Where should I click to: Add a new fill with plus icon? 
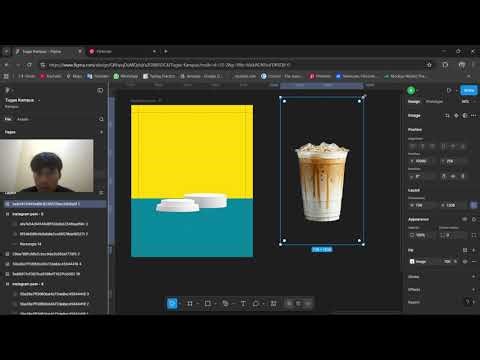tap(474, 250)
